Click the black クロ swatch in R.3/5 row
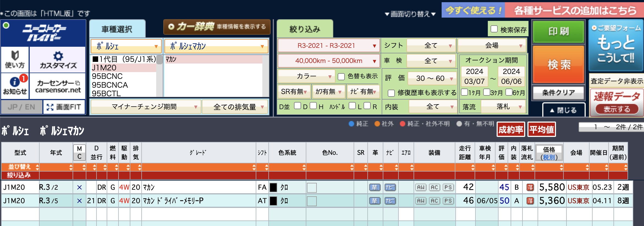 coord(273,201)
